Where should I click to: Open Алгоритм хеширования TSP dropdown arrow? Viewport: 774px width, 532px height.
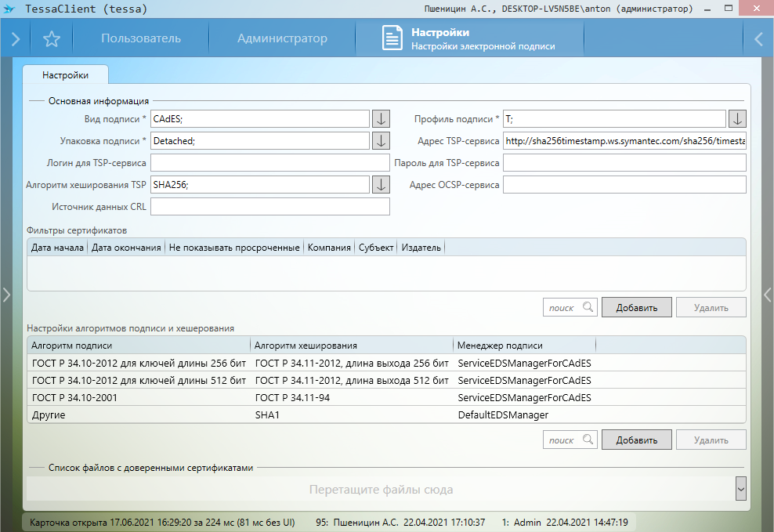pos(380,185)
